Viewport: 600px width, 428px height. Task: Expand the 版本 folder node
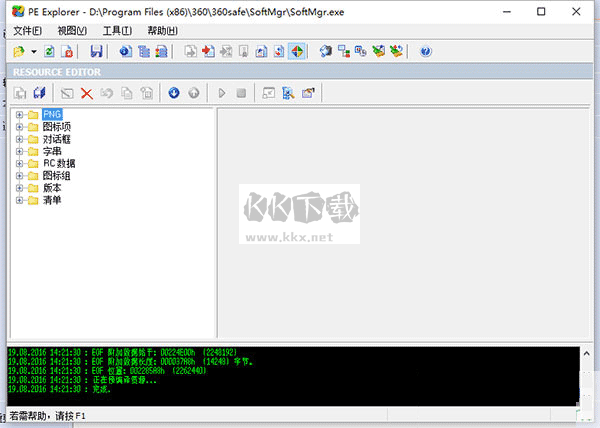tap(19, 188)
